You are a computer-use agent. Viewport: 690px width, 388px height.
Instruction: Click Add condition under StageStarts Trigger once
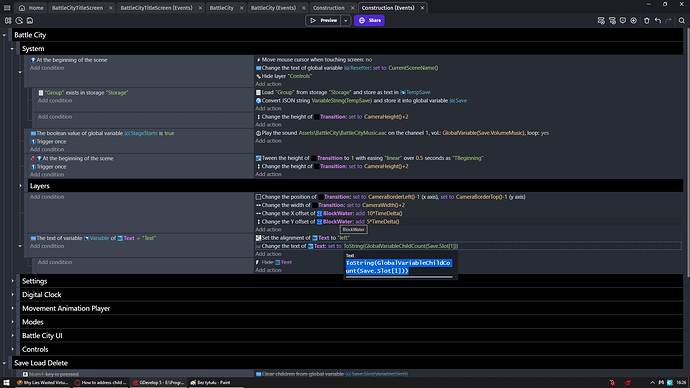(47, 150)
